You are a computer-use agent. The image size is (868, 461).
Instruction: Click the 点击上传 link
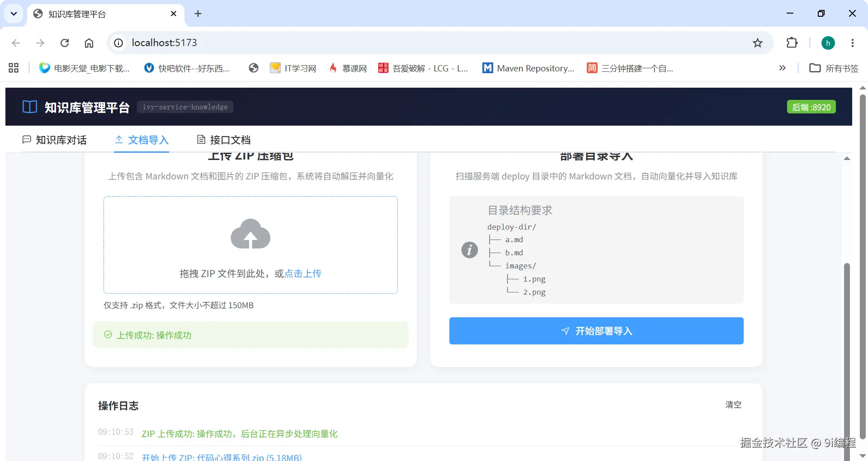303,274
